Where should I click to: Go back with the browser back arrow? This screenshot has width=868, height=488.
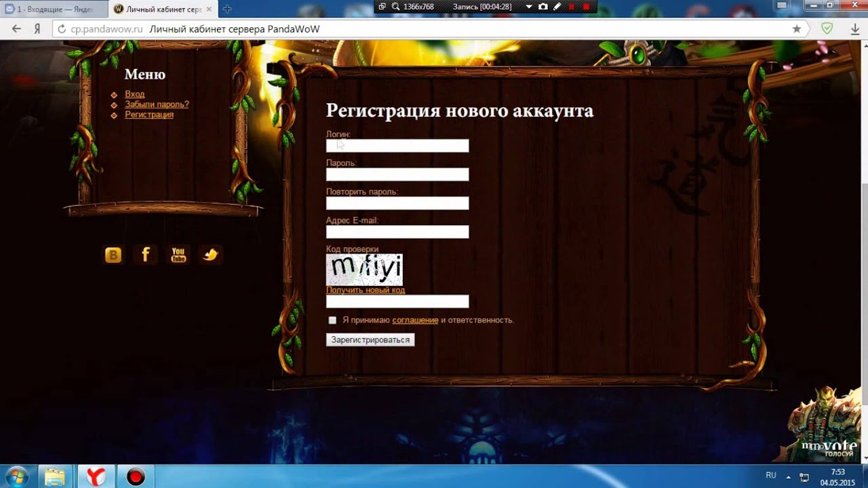tap(17, 29)
